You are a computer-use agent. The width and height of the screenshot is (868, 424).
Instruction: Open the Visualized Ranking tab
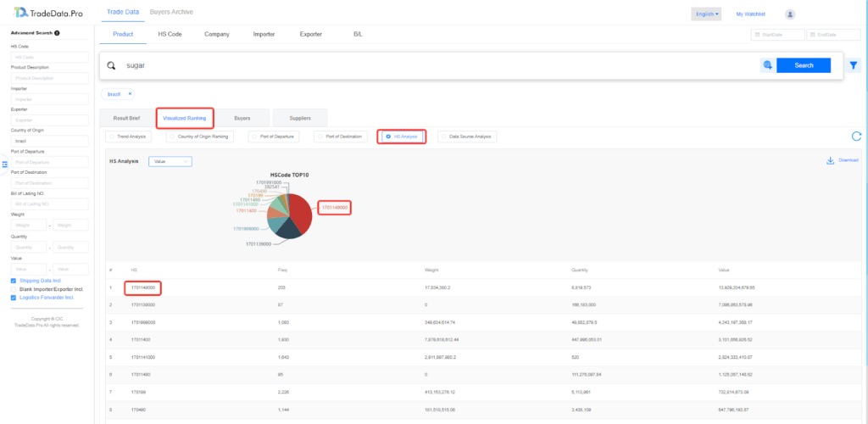(x=185, y=119)
